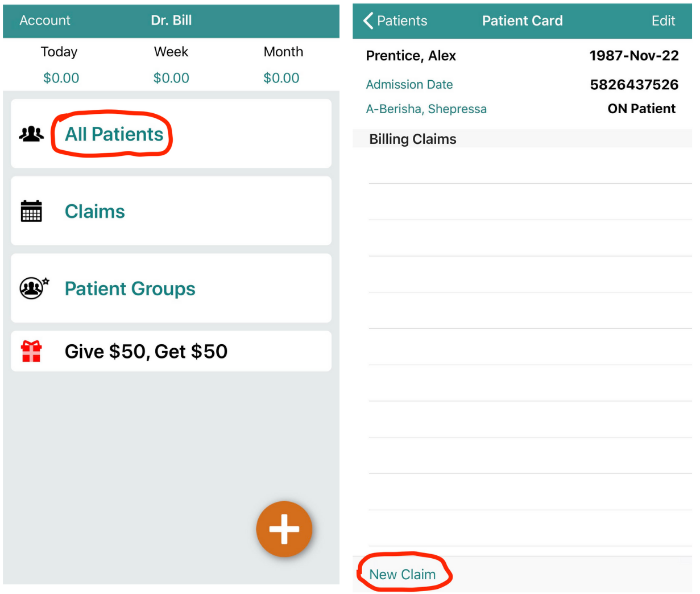Go back to Patients list

401,21
